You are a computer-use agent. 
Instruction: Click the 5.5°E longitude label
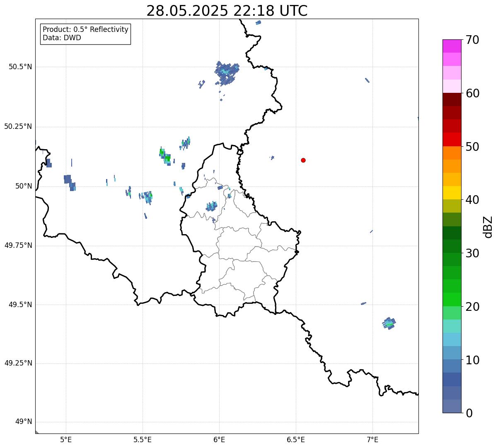pyautogui.click(x=143, y=439)
